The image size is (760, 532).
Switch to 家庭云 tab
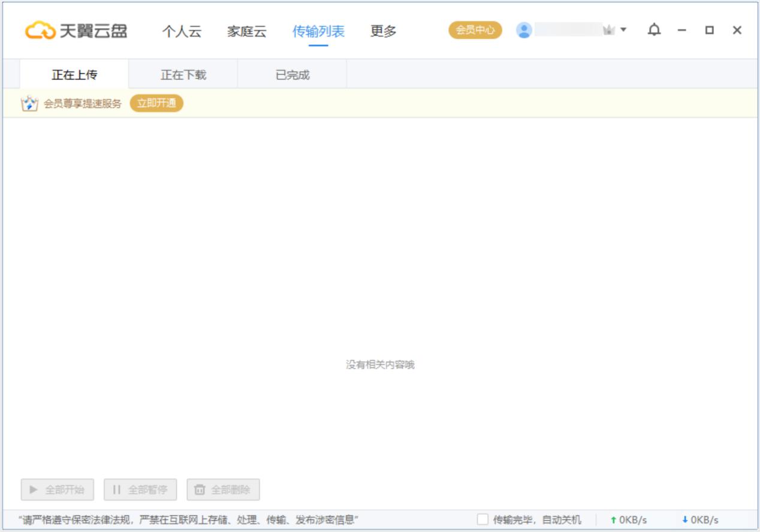coord(246,31)
